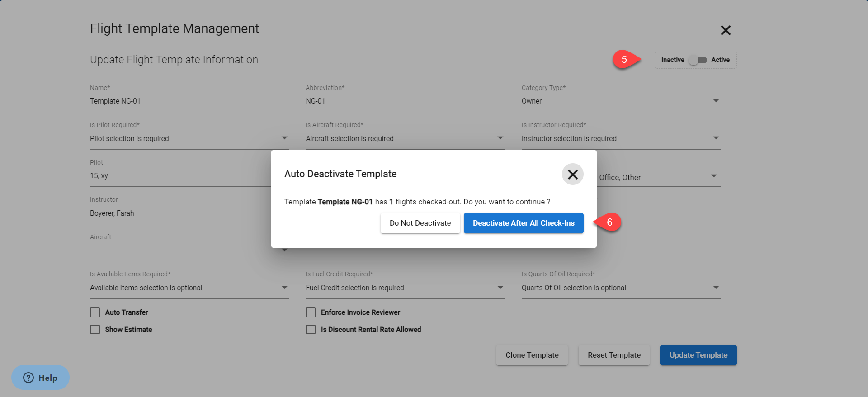The width and height of the screenshot is (868, 397).
Task: Enable the Auto Transfer checkbox
Action: click(95, 312)
